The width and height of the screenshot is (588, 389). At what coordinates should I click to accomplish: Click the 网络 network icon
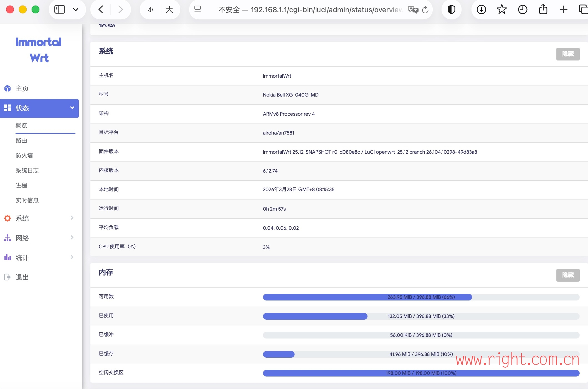coord(7,238)
